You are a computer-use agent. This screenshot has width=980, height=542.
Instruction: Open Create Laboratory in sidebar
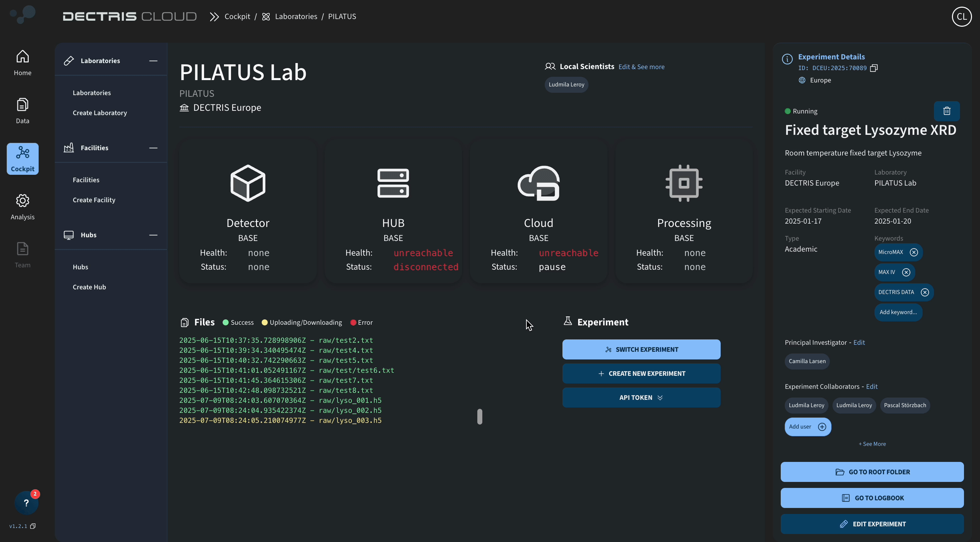(100, 113)
